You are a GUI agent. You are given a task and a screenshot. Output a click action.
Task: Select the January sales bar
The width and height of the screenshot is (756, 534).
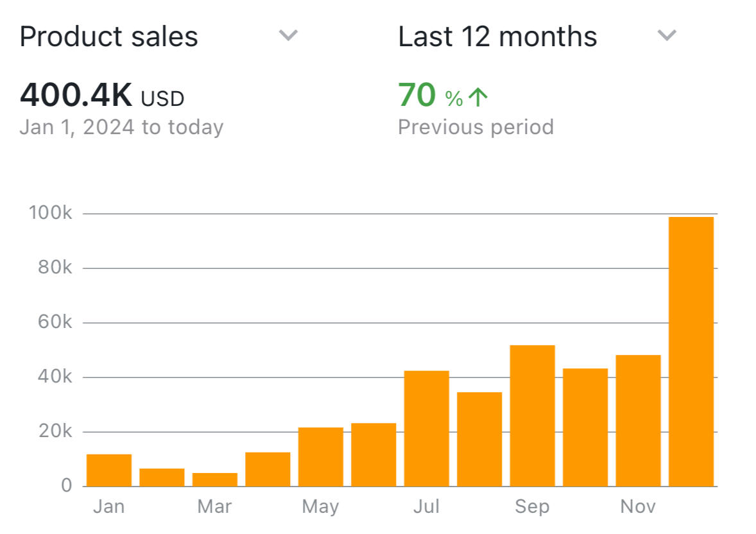[x=109, y=470]
